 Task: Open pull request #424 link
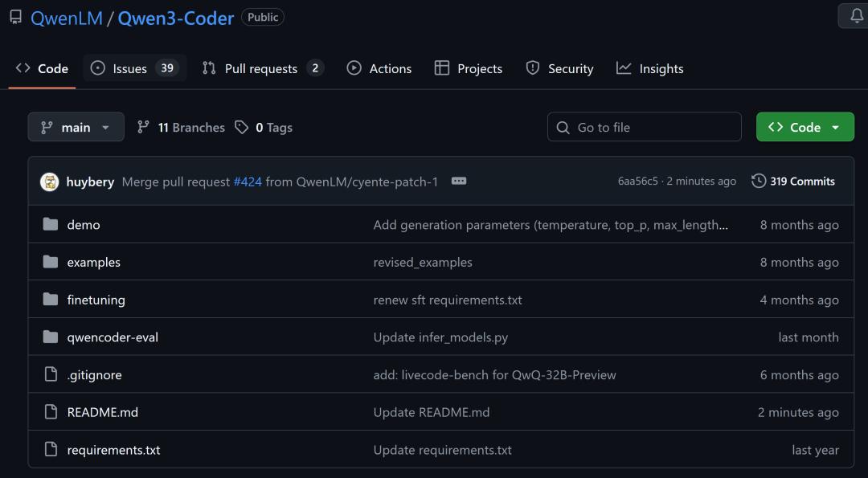pyautogui.click(x=248, y=182)
